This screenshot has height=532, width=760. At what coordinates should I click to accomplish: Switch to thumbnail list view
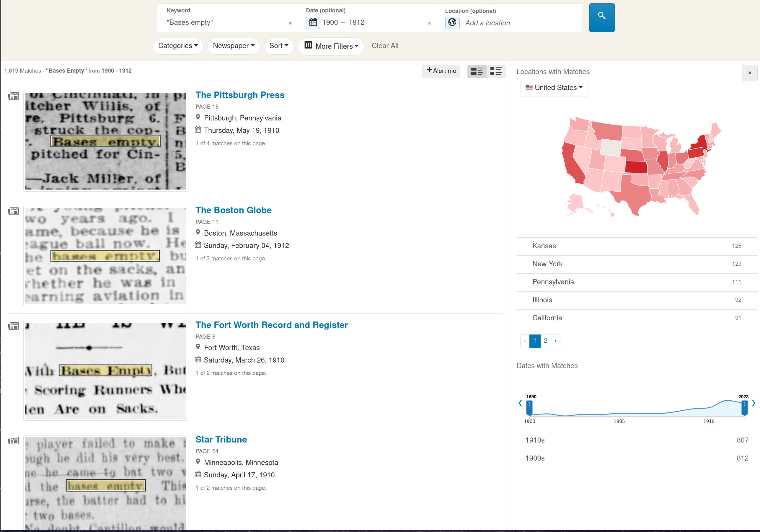(x=477, y=71)
